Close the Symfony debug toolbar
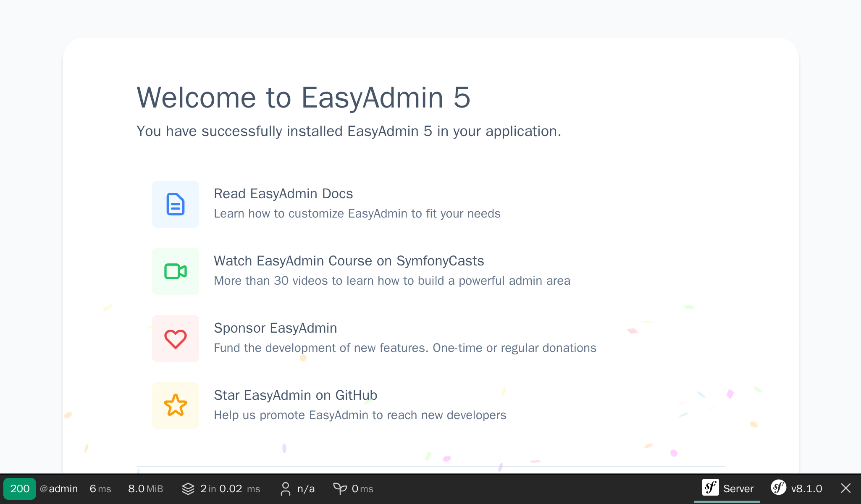Viewport: 861px width, 504px height. tap(846, 488)
